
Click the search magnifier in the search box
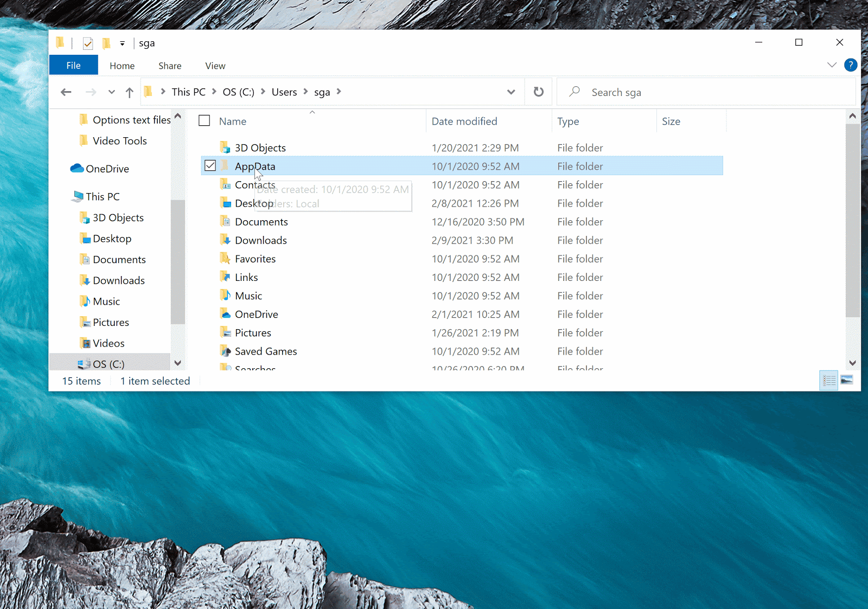pyautogui.click(x=574, y=92)
